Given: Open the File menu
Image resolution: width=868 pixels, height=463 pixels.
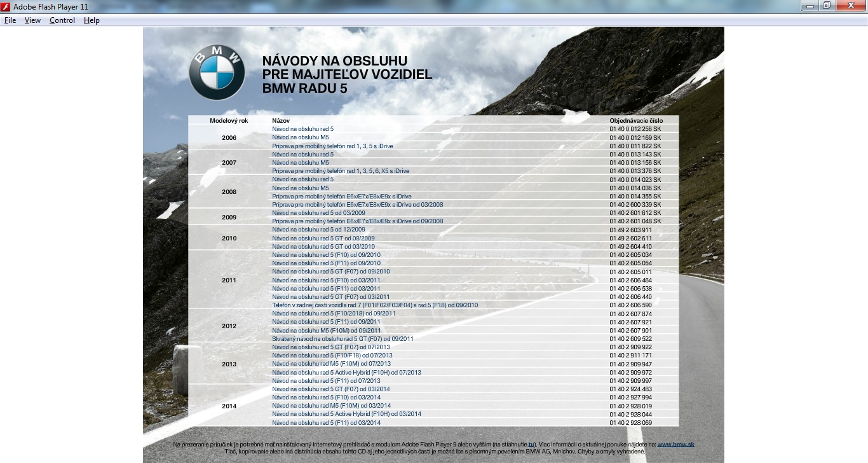Looking at the screenshot, I should tap(10, 20).
